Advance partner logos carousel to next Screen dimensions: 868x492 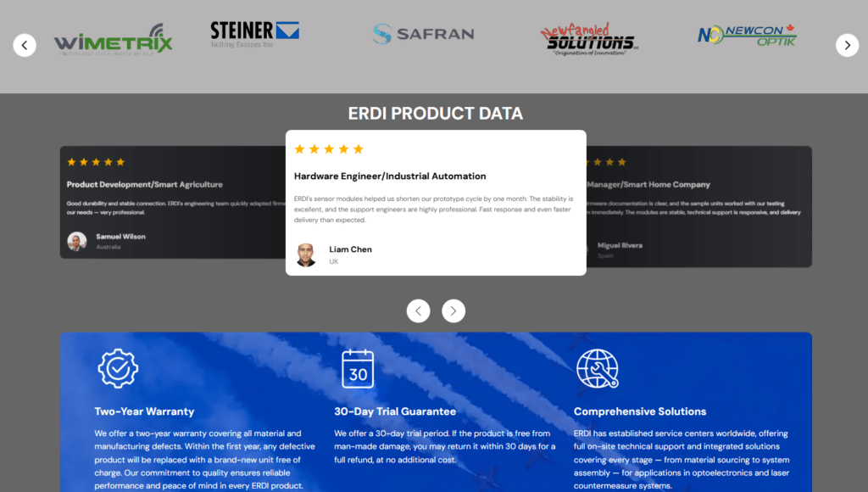click(x=847, y=45)
